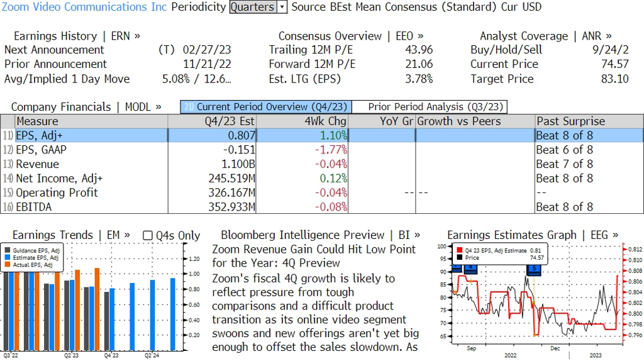The image size is (644, 361).
Task: Click the Forward 12M P/E value 21.06
Action: click(419, 64)
